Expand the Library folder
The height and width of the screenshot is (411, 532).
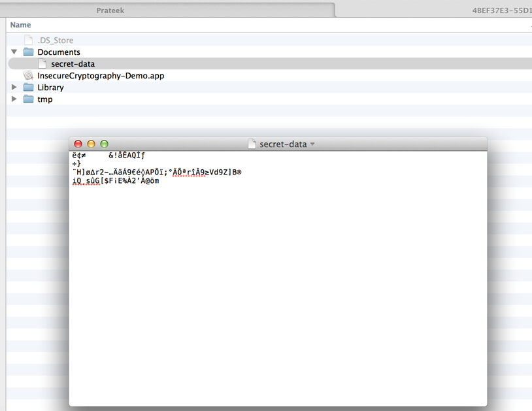click(x=14, y=88)
